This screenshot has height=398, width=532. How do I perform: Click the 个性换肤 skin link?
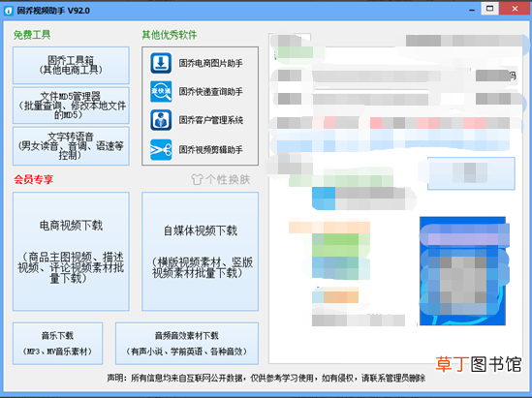click(x=228, y=179)
